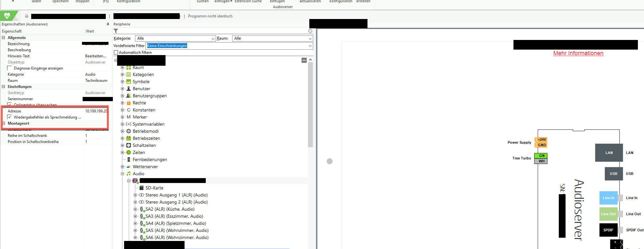
Task: Click into the Peripherie search field
Action: click(x=213, y=31)
